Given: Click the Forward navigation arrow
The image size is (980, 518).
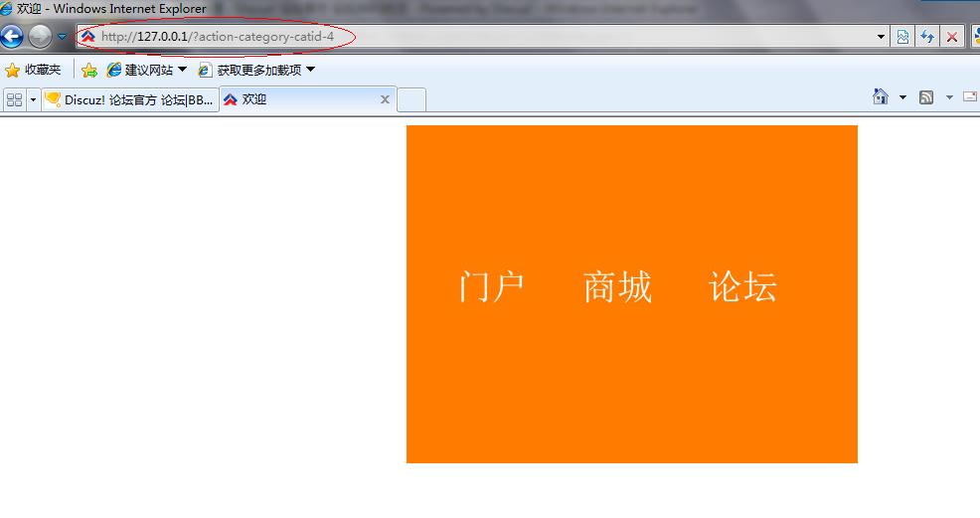Looking at the screenshot, I should click(x=40, y=36).
